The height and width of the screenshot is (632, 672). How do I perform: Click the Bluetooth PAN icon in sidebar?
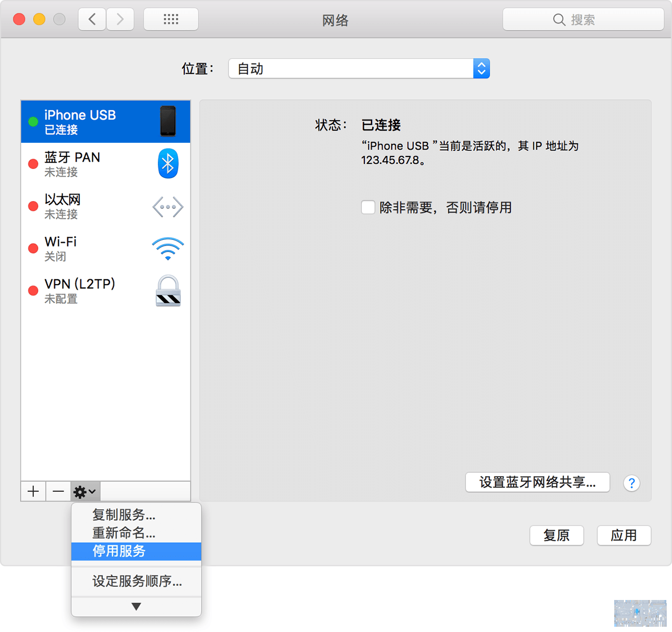(x=167, y=163)
